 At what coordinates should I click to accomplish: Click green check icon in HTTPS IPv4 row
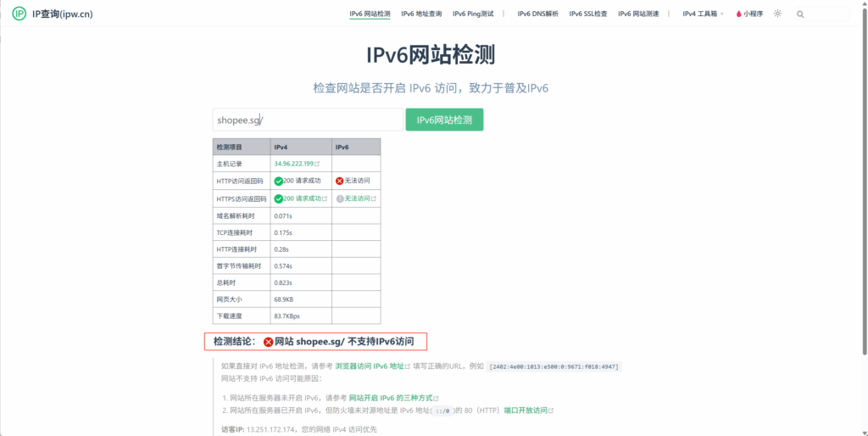click(x=278, y=198)
